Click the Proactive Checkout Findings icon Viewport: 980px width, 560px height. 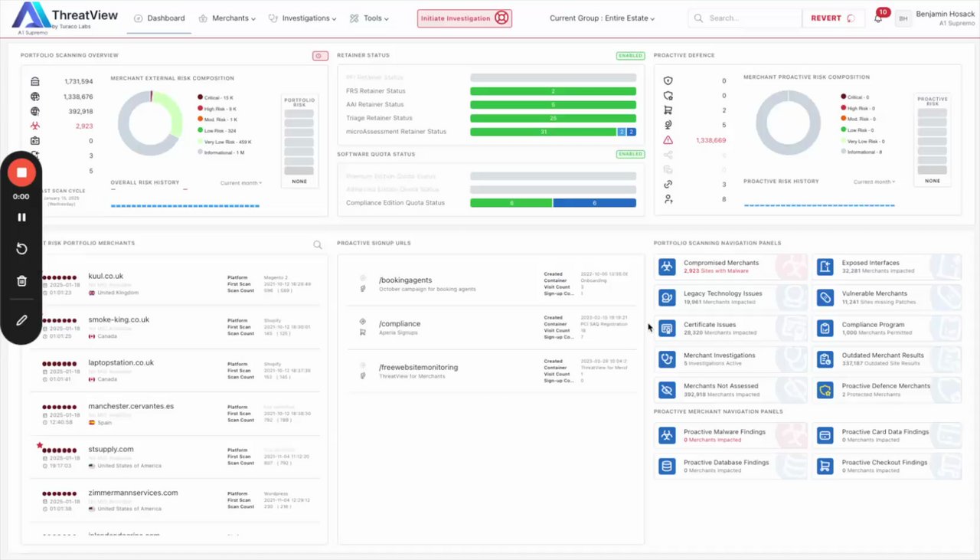[x=825, y=466]
